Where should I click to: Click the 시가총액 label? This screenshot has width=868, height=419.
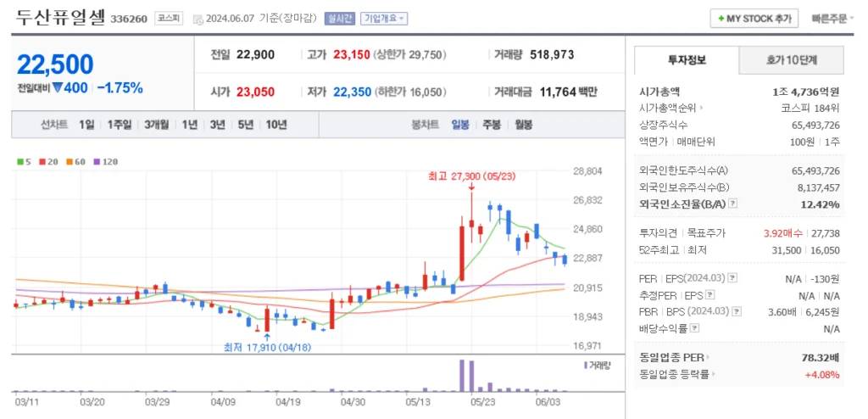coord(659,92)
